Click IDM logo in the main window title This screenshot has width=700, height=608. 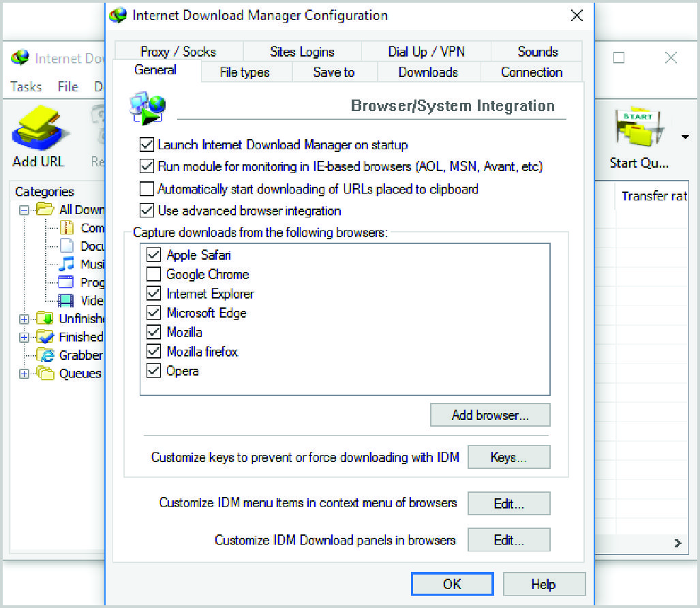pos(20,57)
